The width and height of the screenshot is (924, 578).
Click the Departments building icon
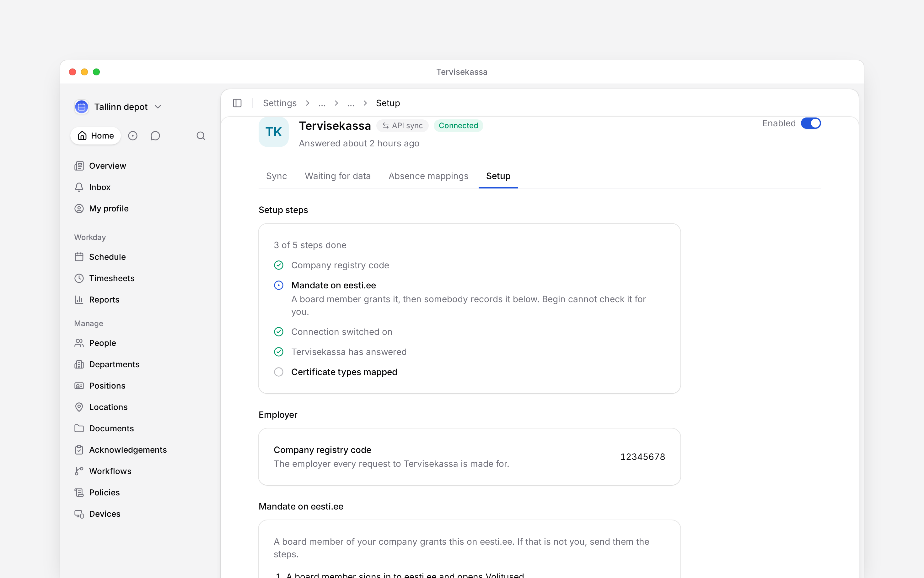[79, 364]
